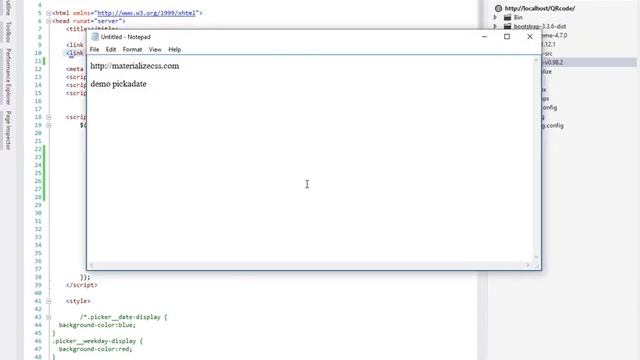Image resolution: width=640 pixels, height=360 pixels.
Task: Collapse the style block at line 41
Action: 49,301
